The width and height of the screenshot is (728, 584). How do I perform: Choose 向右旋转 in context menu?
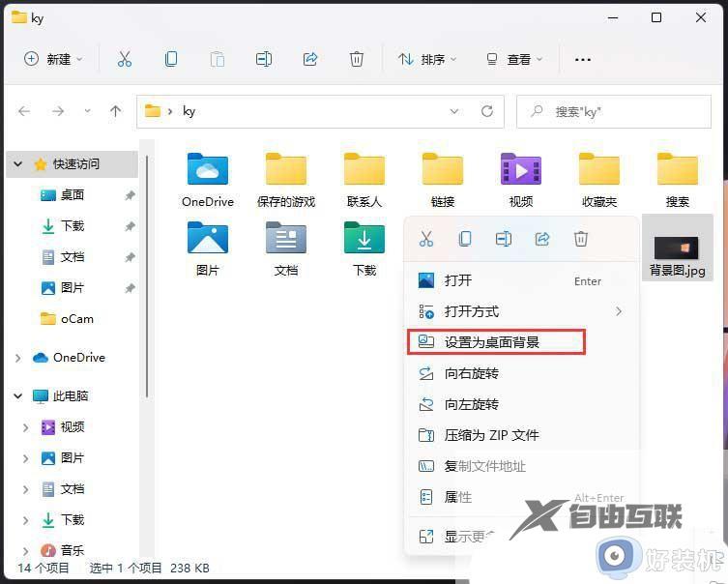521,373
